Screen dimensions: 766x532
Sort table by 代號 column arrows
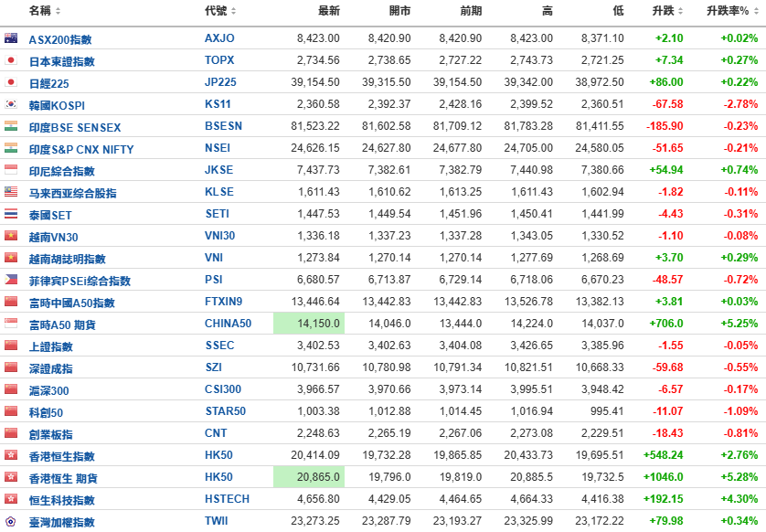click(233, 11)
